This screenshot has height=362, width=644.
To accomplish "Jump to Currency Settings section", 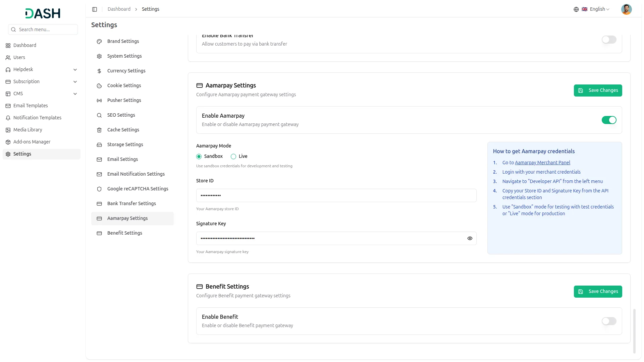I will click(132, 71).
